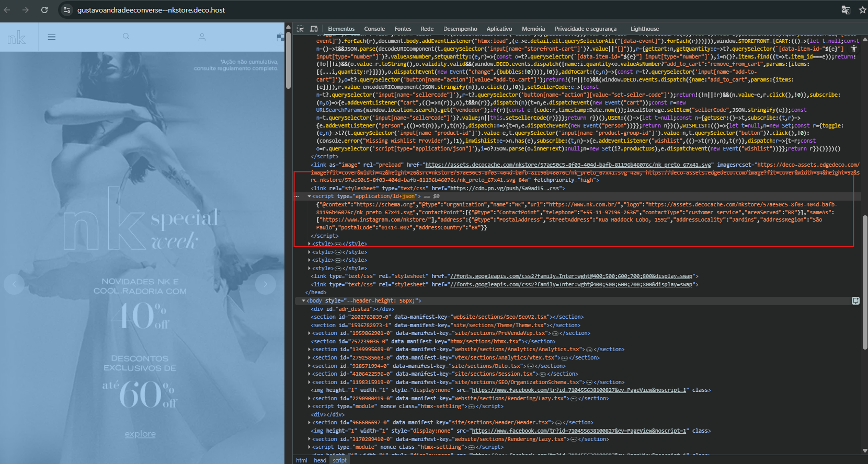Click the translate page icon

pyautogui.click(x=846, y=10)
